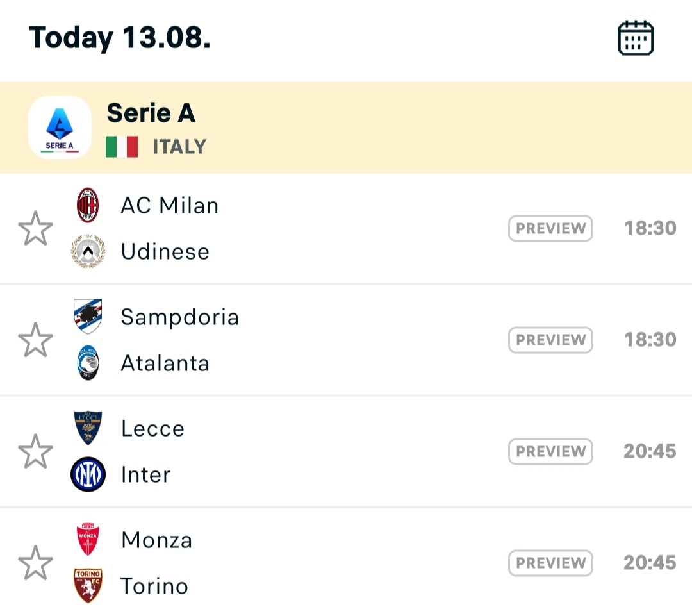Image resolution: width=692 pixels, height=616 pixels.
Task: Click the Udinese club crest
Action: [x=88, y=251]
